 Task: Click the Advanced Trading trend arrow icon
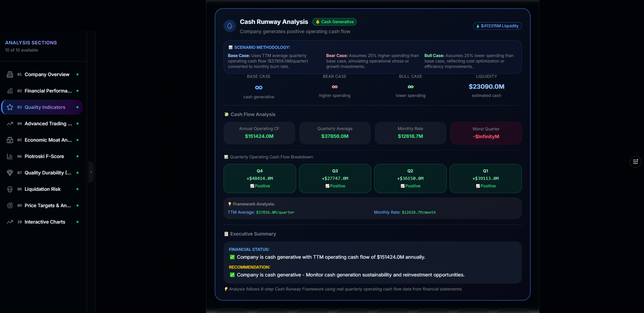[x=10, y=124]
